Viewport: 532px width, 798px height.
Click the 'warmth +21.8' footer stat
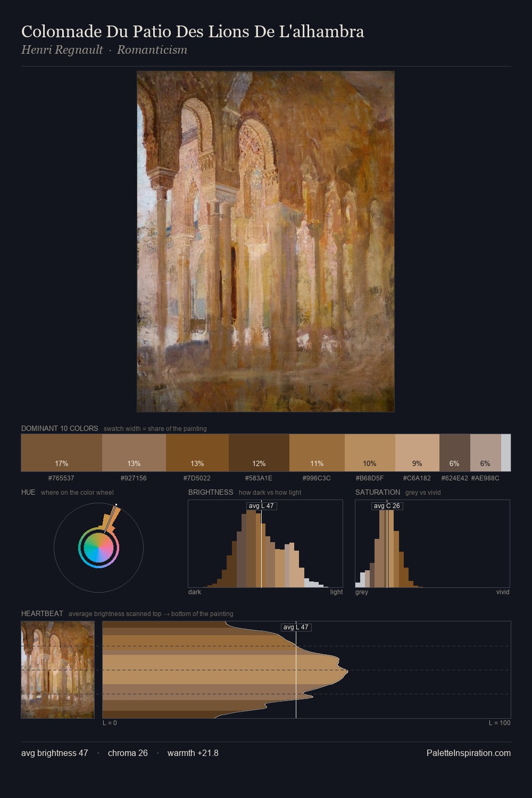193,753
